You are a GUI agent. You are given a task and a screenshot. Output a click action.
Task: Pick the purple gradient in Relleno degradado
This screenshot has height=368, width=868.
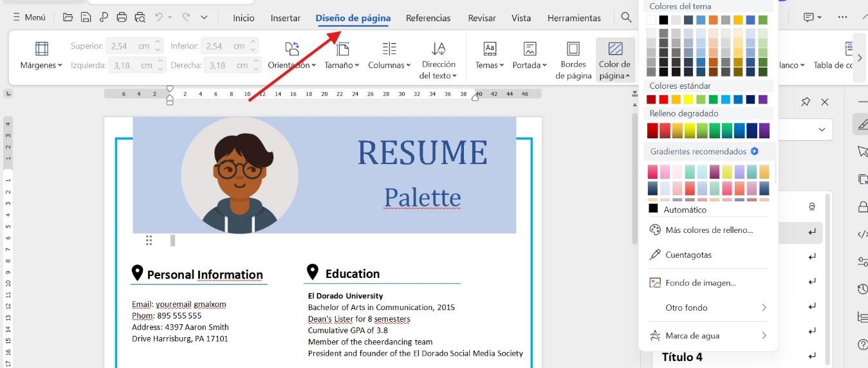coord(764,131)
